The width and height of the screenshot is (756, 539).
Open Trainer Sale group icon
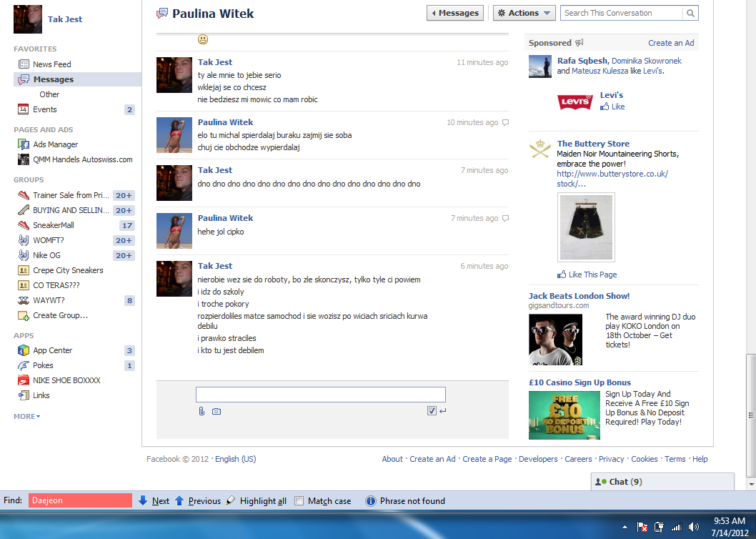[x=24, y=195]
